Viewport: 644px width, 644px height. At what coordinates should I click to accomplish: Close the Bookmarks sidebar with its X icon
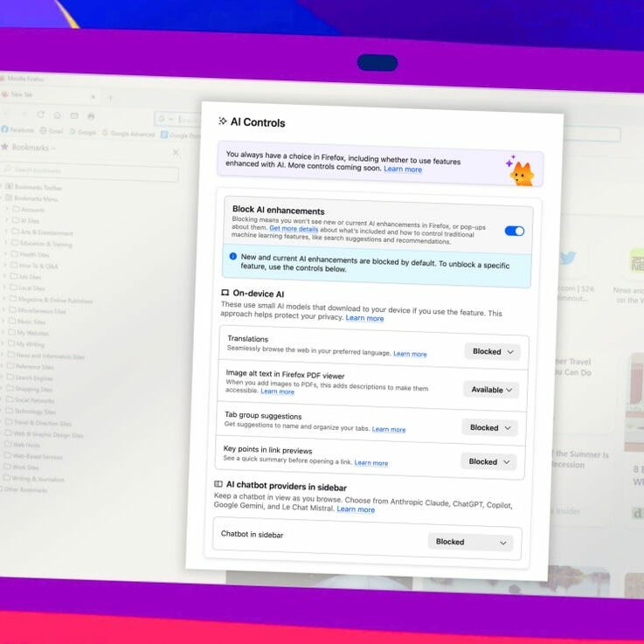177,152
